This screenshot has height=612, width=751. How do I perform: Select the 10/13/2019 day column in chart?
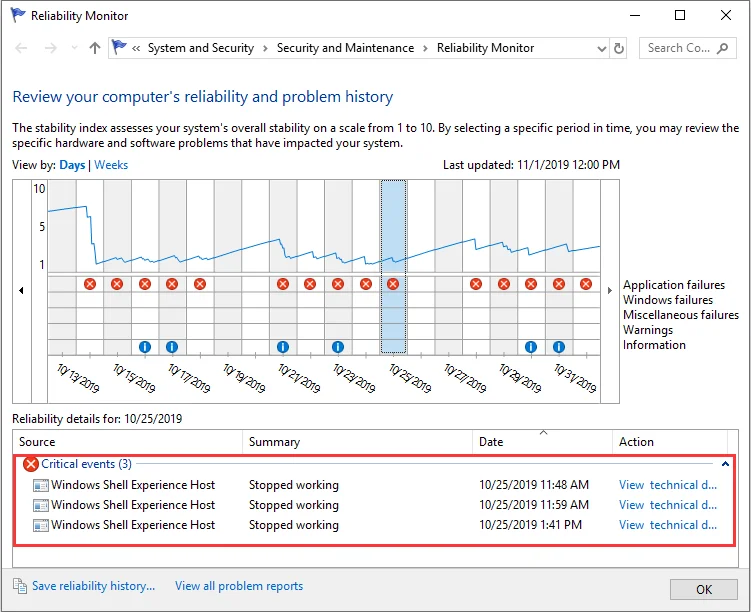[x=62, y=268]
